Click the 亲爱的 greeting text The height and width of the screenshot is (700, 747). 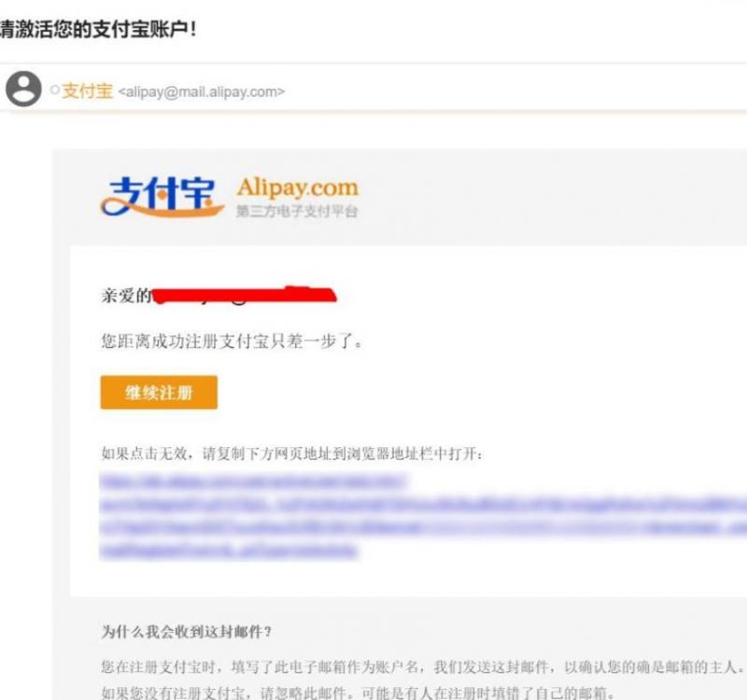coord(126,296)
